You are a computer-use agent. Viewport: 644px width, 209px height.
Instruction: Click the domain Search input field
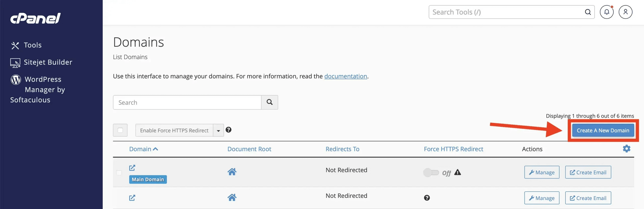pos(187,102)
